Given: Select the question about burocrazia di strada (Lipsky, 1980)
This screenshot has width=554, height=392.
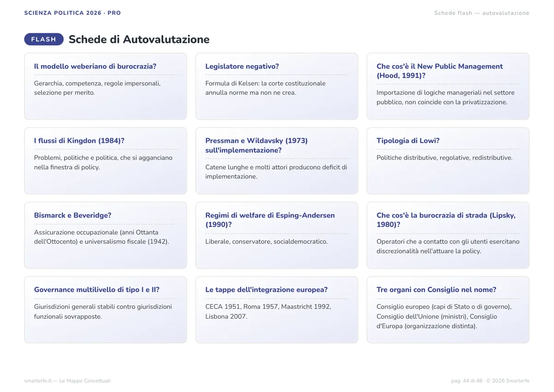Looking at the screenshot, I should 446,220.
